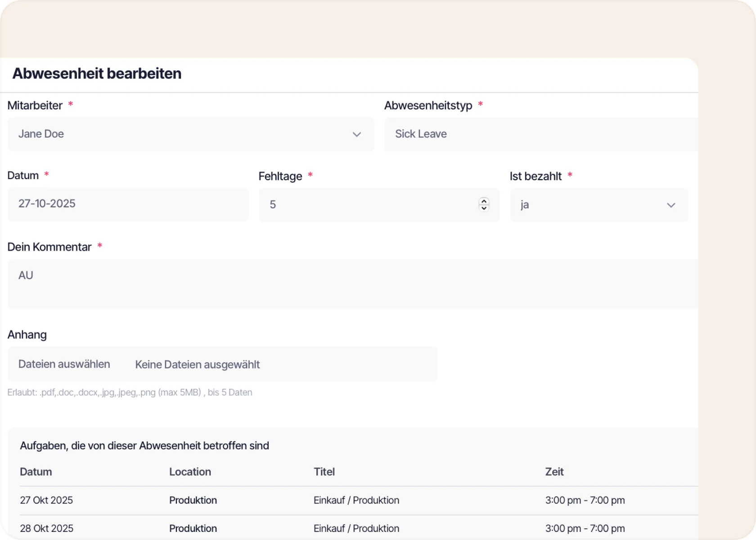
Task: Click the Location column header
Action: coord(190,472)
